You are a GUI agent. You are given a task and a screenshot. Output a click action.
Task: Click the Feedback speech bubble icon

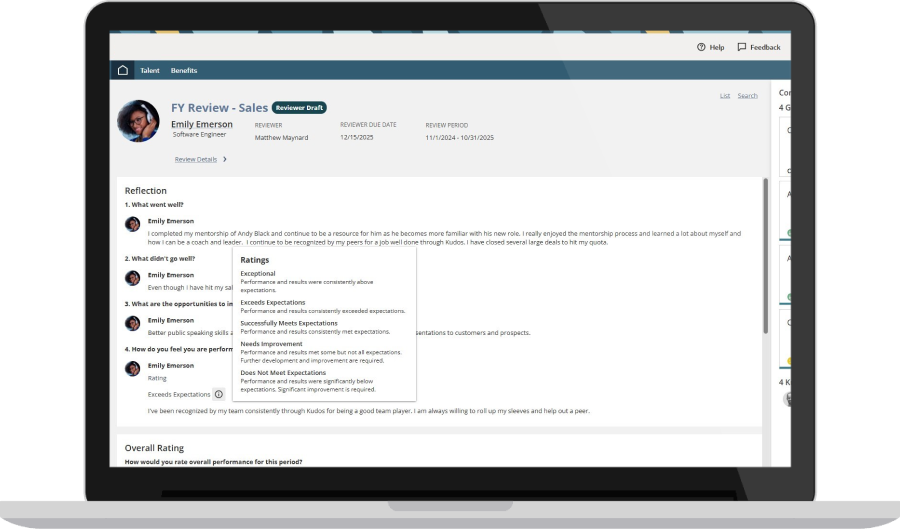742,47
